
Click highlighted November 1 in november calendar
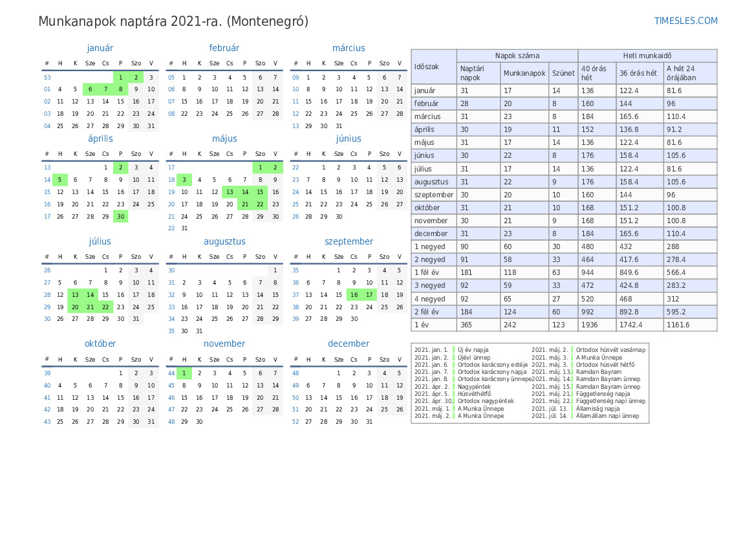point(184,373)
